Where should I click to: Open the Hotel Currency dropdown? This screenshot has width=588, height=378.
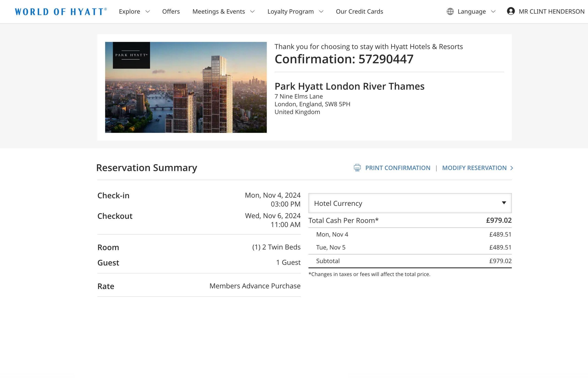pyautogui.click(x=410, y=203)
